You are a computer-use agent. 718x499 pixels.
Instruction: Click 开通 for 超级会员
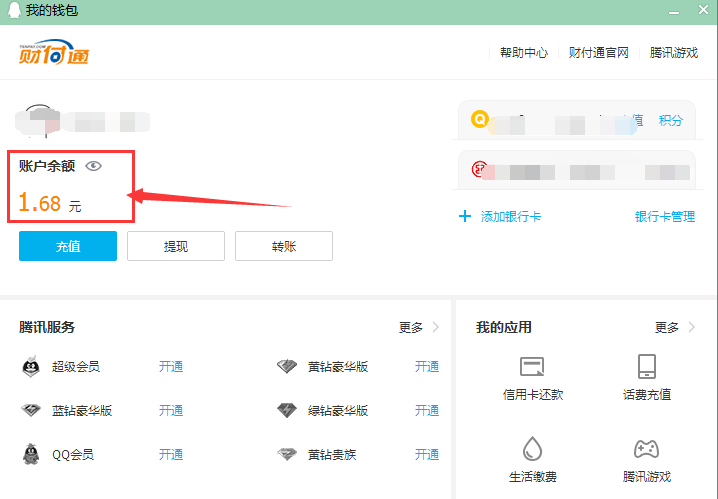click(171, 367)
